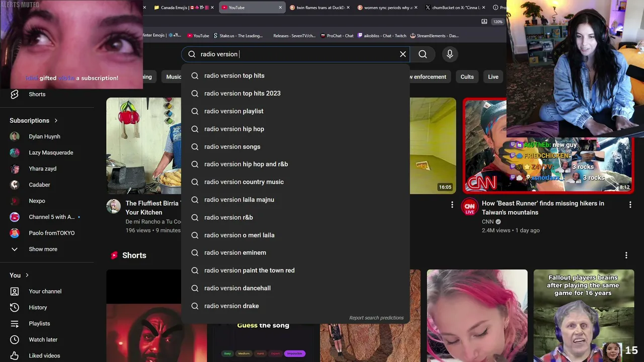This screenshot has width=644, height=362.
Task: Click the magnifier search submit button
Action: [423, 54]
